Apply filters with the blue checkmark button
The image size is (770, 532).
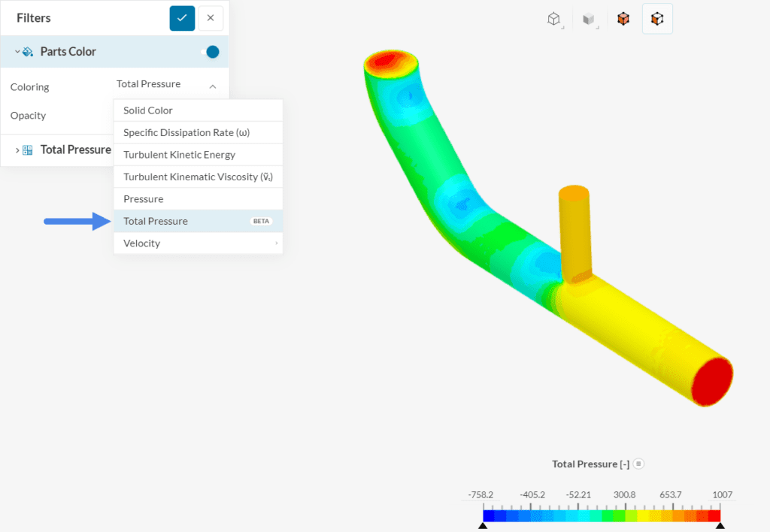coord(182,17)
